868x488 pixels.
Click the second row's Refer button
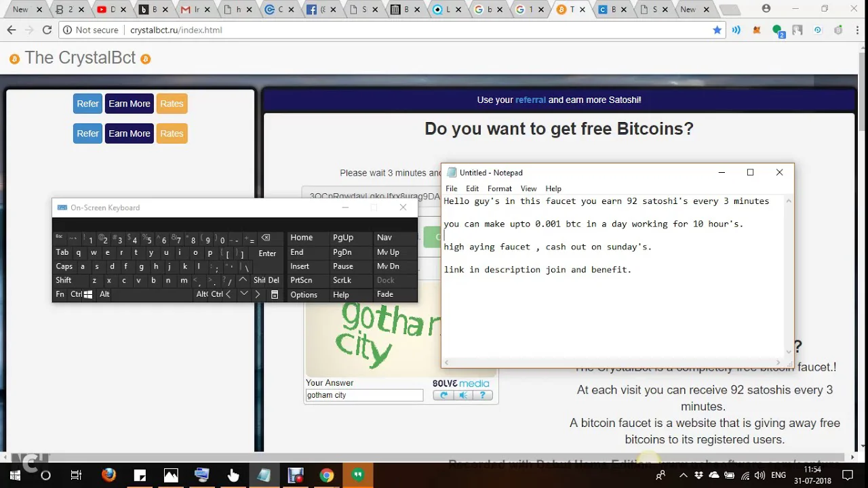coord(87,134)
